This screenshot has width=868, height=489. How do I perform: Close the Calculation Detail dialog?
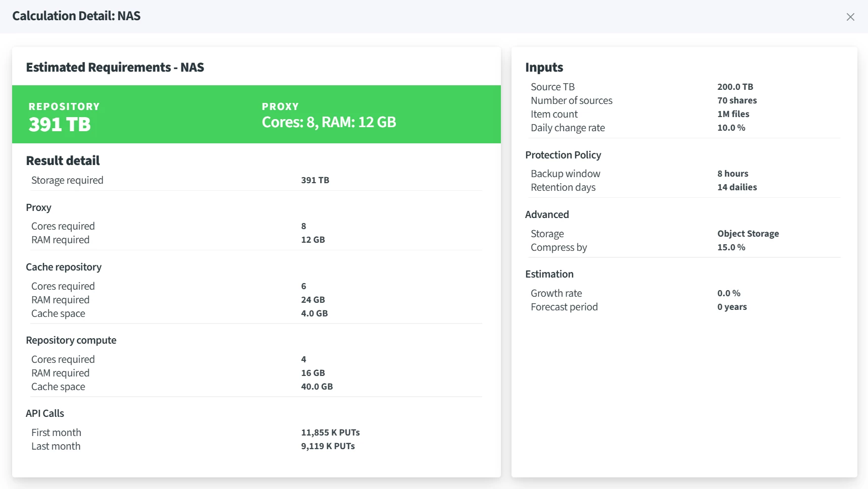(850, 17)
